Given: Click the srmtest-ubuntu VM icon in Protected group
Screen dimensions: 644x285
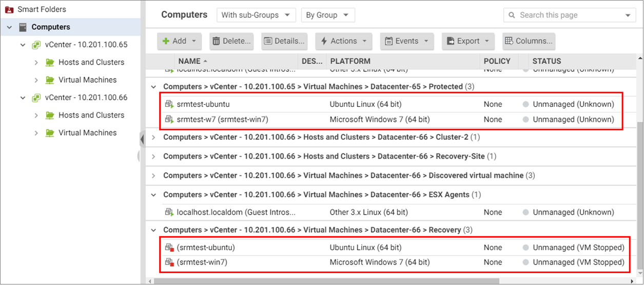Looking at the screenshot, I should click(x=169, y=105).
